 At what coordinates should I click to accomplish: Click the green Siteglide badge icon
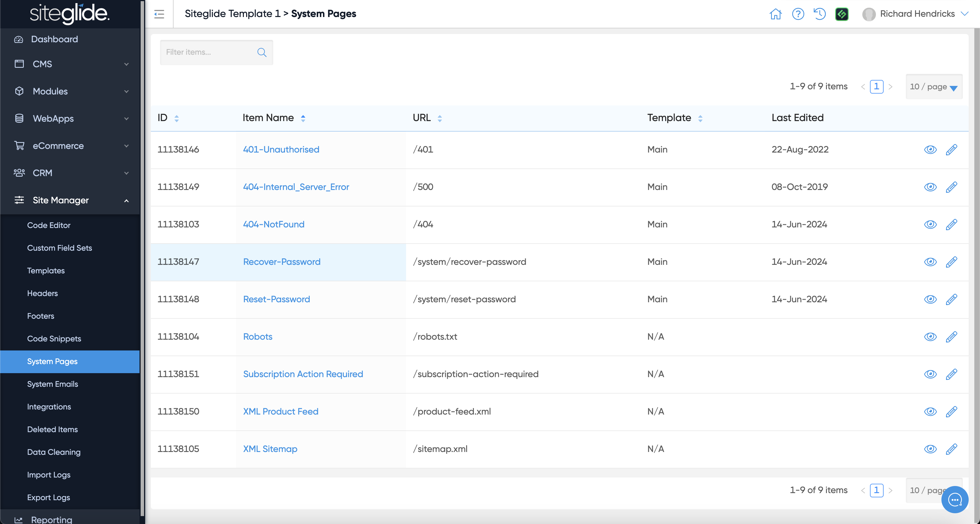[x=842, y=14]
